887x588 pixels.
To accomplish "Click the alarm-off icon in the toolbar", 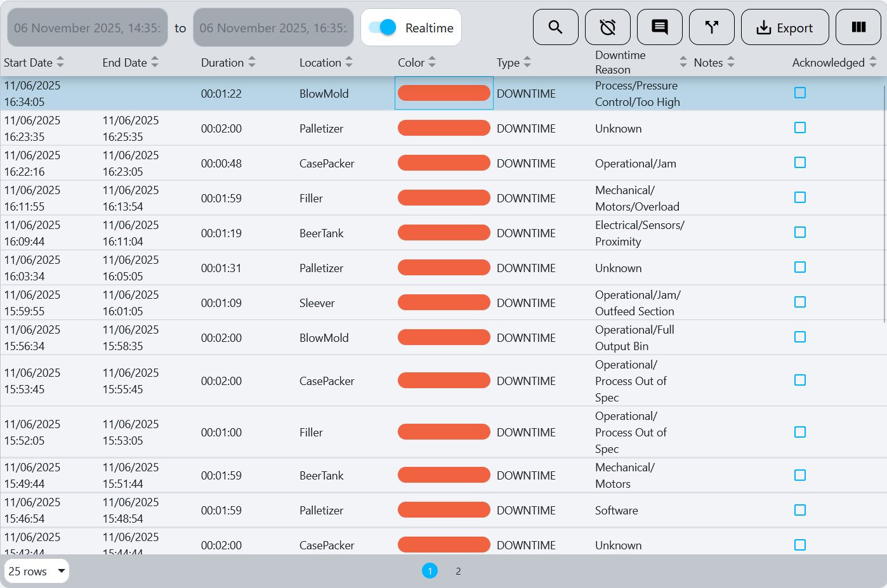I will pos(607,27).
